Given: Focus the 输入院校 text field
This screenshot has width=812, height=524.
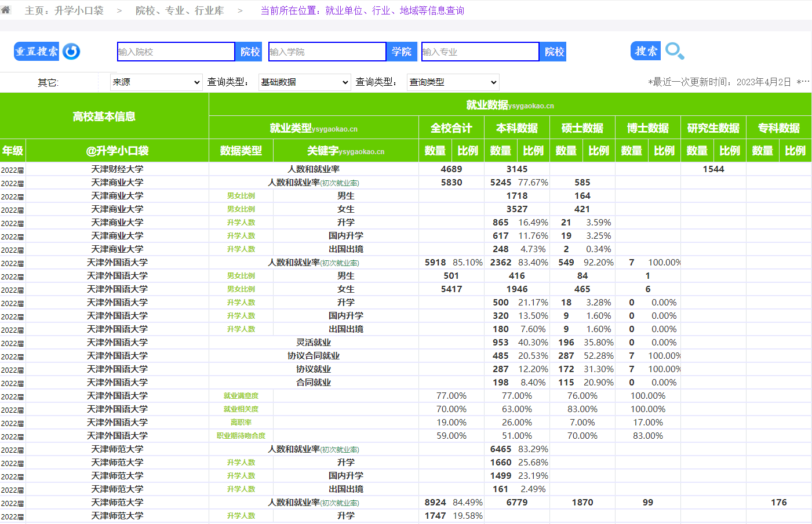Looking at the screenshot, I should [x=176, y=52].
